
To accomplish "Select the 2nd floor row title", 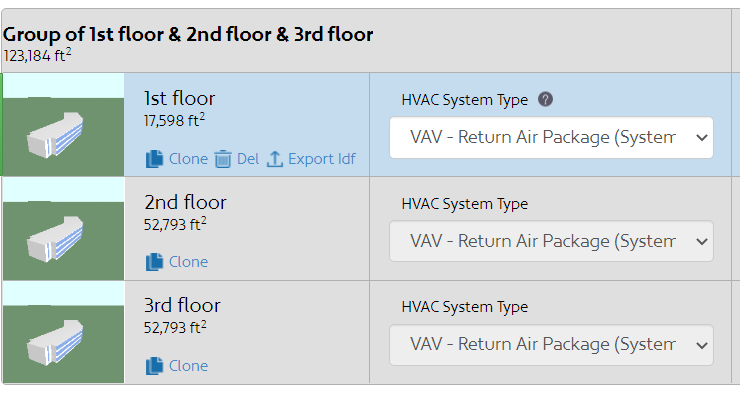I will tap(185, 202).
